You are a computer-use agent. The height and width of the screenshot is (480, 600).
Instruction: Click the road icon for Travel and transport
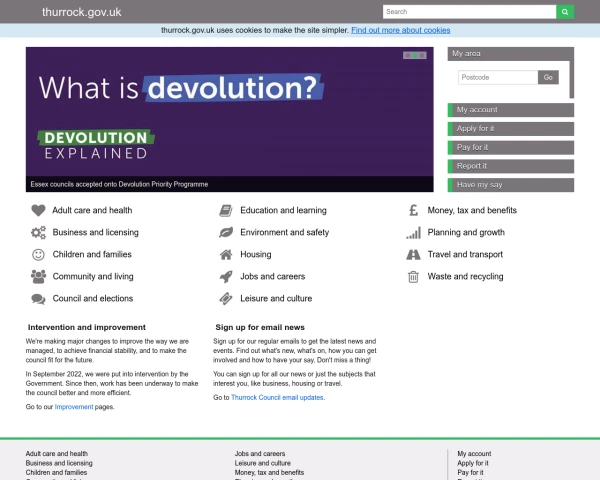[413, 255]
